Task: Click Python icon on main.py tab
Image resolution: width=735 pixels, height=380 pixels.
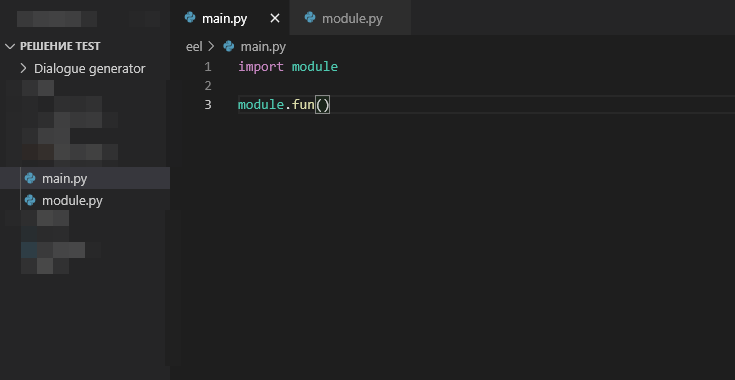Action: pos(190,18)
